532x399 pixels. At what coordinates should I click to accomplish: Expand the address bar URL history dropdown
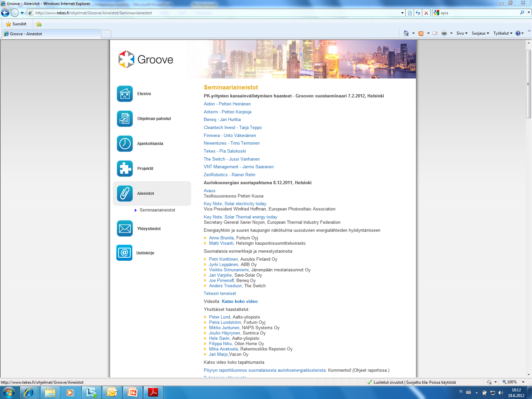pyautogui.click(x=402, y=13)
